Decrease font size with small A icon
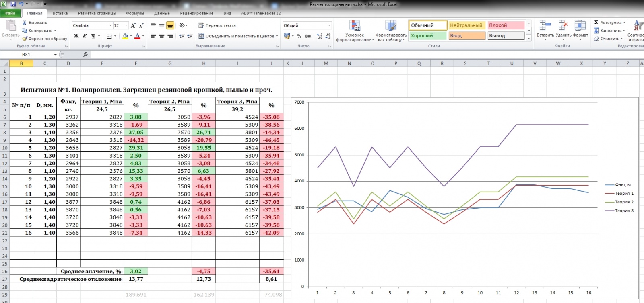The height and width of the screenshot is (303, 644). tap(142, 25)
